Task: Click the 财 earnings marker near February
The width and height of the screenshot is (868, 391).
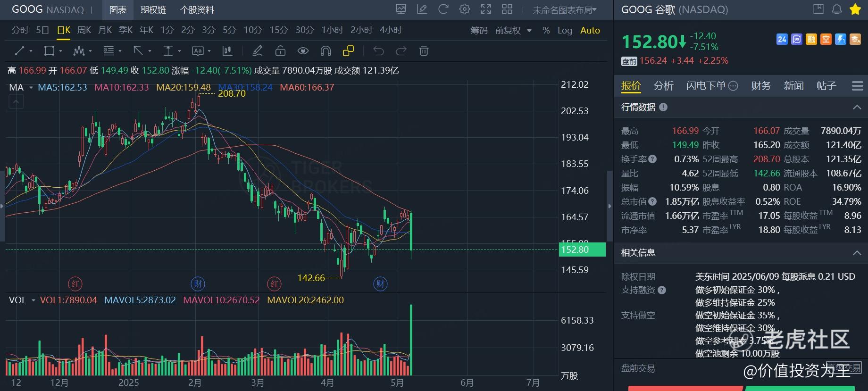Action: [198, 283]
